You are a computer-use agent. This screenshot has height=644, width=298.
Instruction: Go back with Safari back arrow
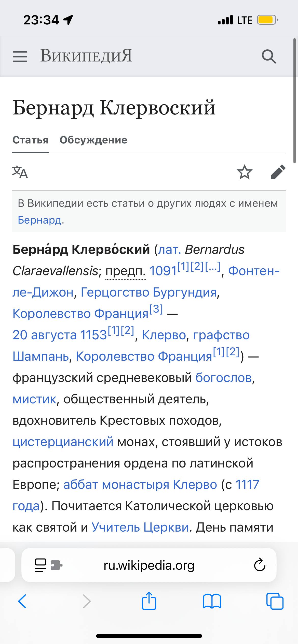[x=22, y=601]
